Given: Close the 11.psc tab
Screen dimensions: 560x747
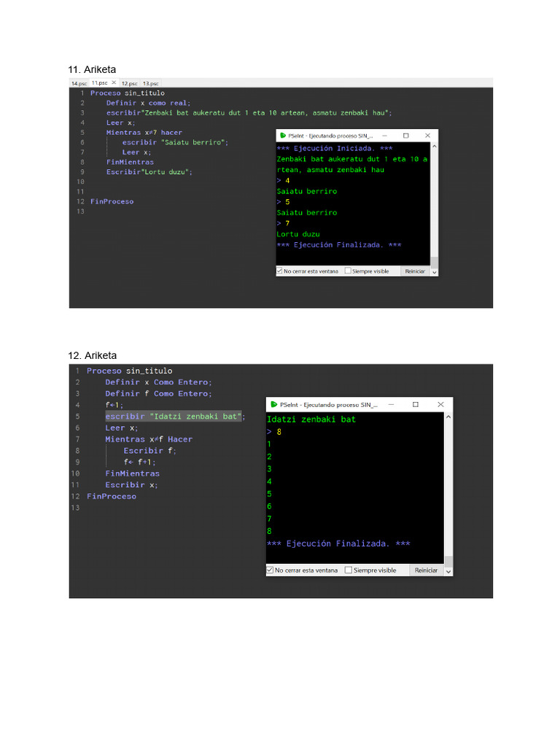Looking at the screenshot, I should coord(114,83).
